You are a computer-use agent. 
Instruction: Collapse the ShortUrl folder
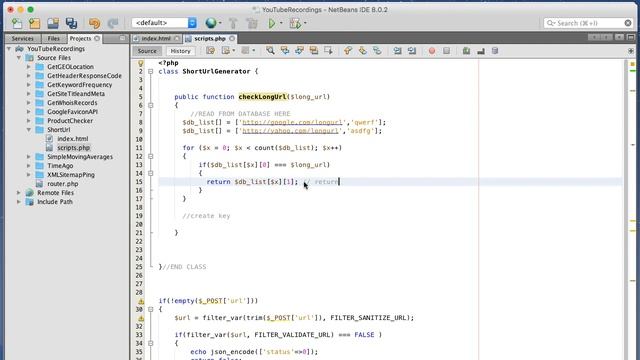(x=29, y=130)
